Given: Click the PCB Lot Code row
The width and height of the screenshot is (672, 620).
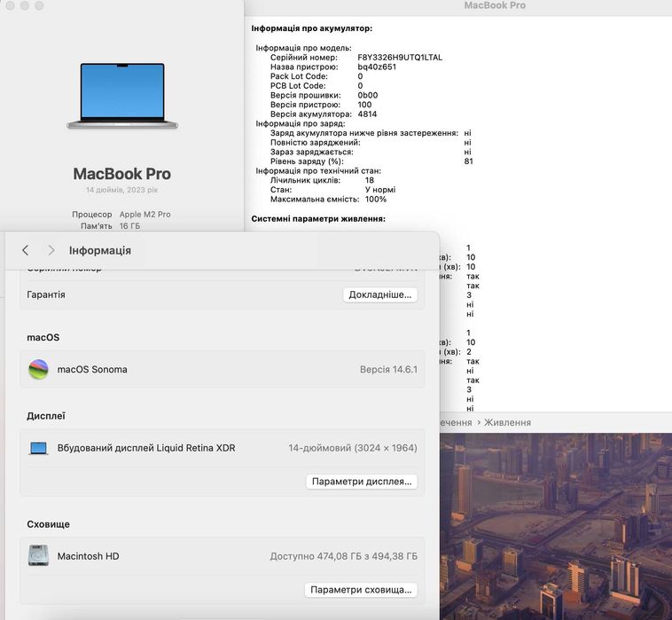Looking at the screenshot, I should pyautogui.click(x=316, y=86).
